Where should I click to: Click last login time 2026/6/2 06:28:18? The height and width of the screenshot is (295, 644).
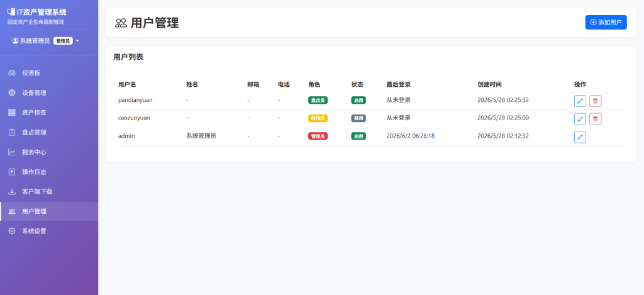pyautogui.click(x=410, y=136)
